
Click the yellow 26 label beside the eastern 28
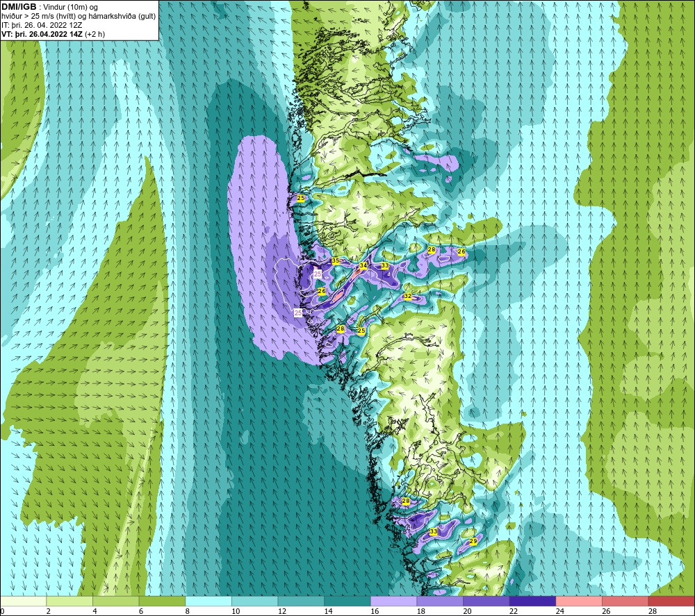click(461, 251)
